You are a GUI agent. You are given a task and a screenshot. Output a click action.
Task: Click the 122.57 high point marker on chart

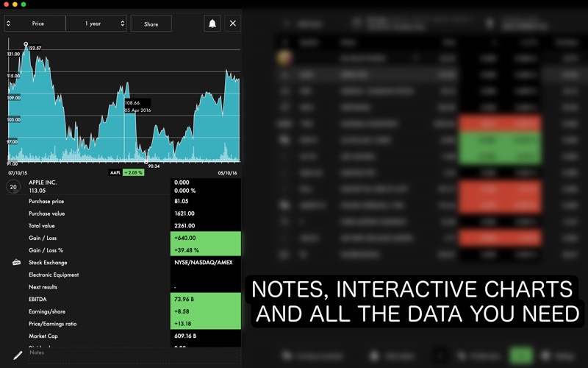point(26,44)
